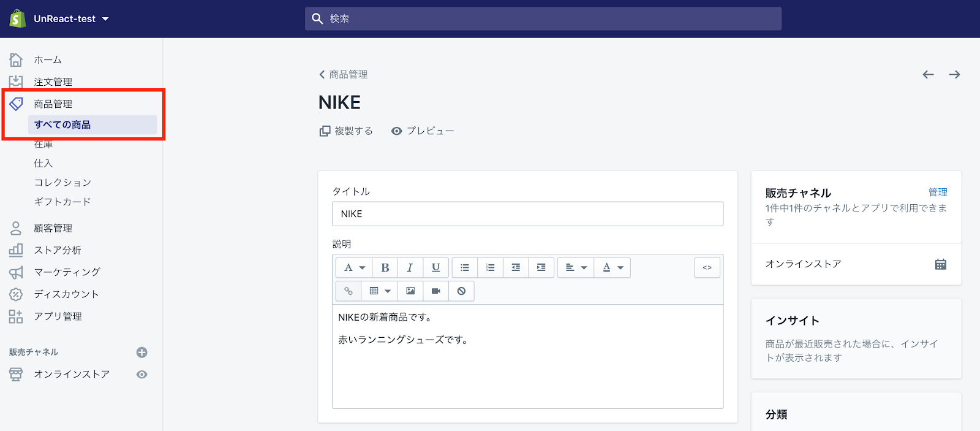Viewport: 980px width, 431px height.
Task: Click the ホーム house icon
Action: click(x=16, y=59)
